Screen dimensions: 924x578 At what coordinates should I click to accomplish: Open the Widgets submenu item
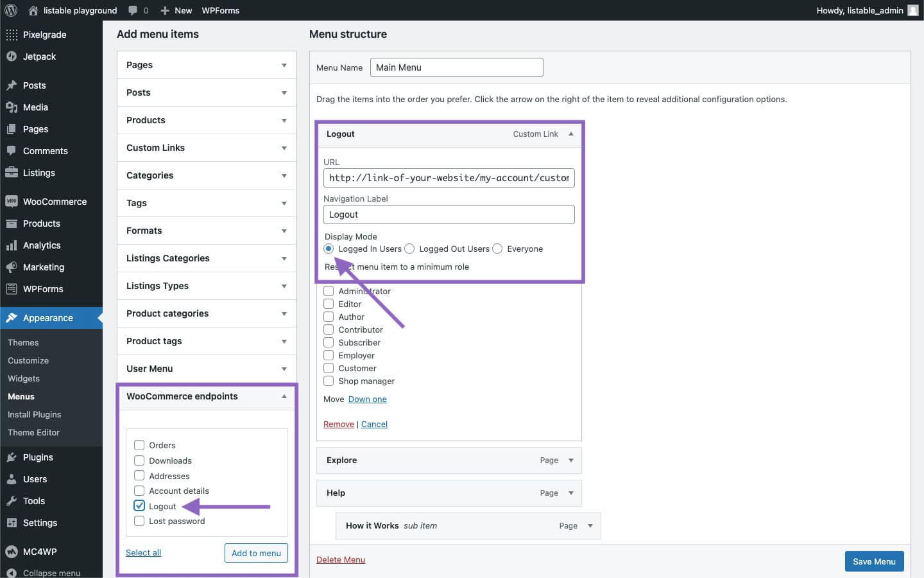[24, 378]
